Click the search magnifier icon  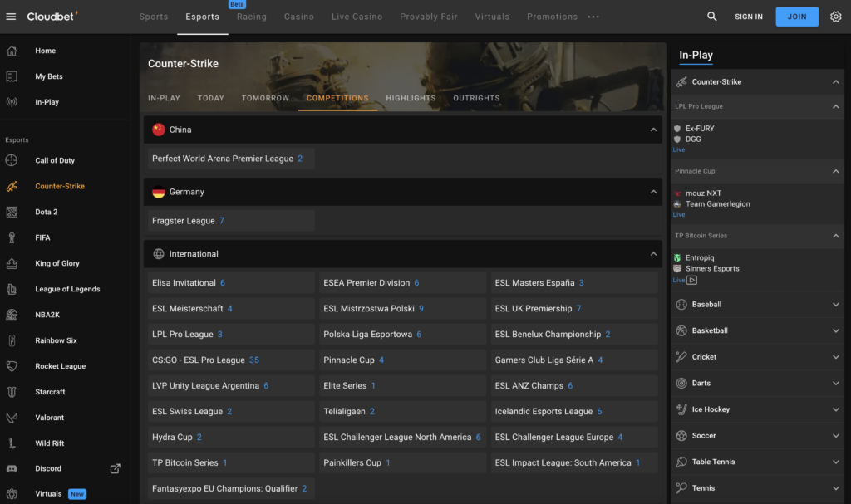pyautogui.click(x=711, y=17)
